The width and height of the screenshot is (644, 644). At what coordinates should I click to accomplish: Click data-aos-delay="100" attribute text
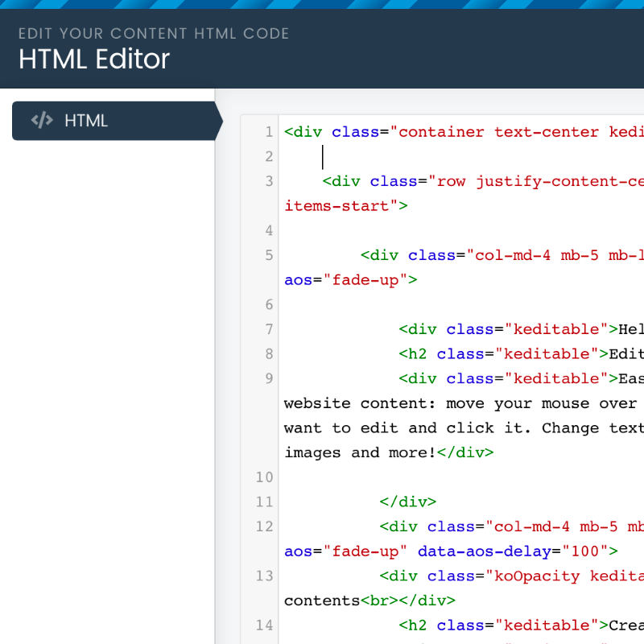coord(513,551)
